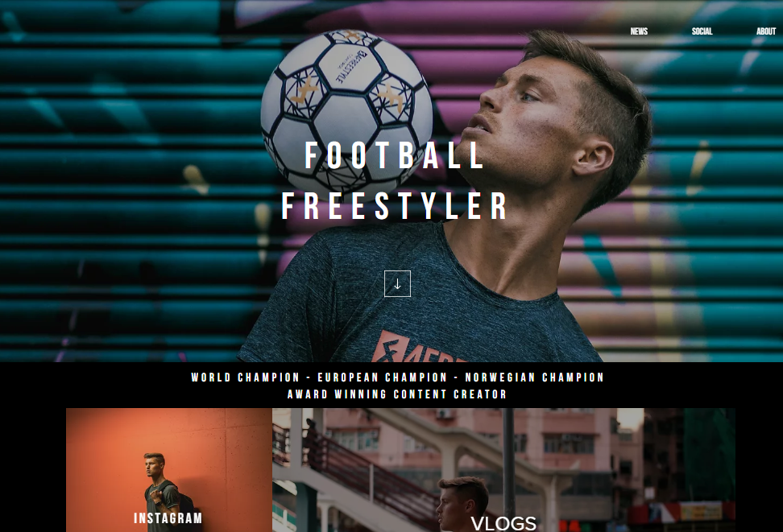783x532 pixels.
Task: Click the FOOTBALL heading word
Action: (395, 155)
